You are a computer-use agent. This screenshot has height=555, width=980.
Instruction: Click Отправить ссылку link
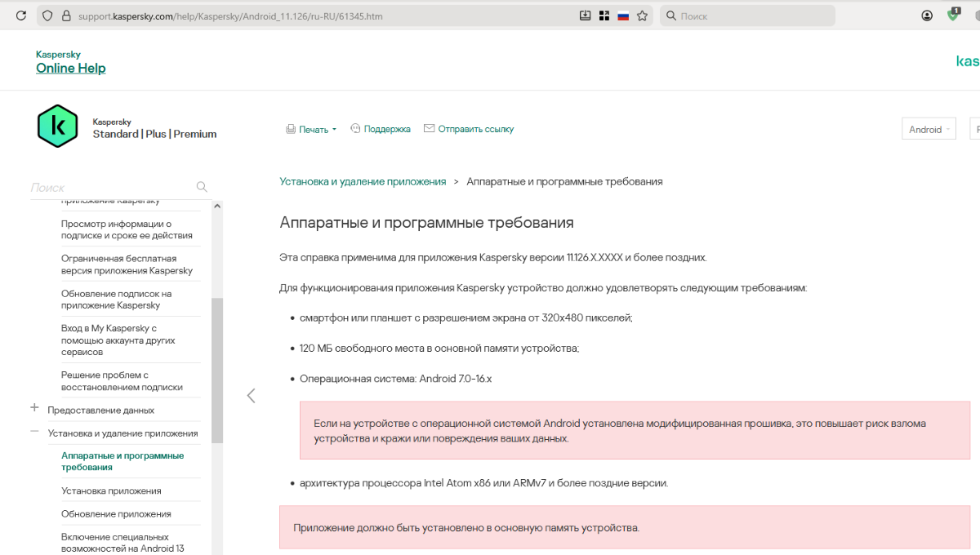tap(476, 129)
